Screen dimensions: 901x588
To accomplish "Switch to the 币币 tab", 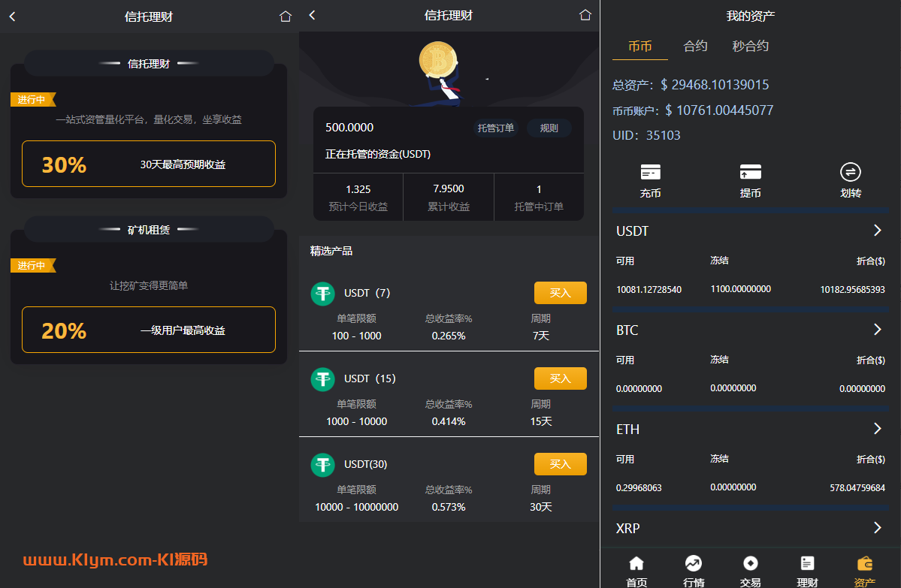I will click(640, 46).
